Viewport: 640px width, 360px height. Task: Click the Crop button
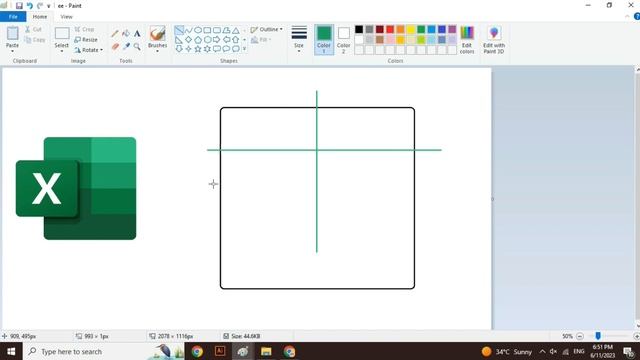click(x=84, y=29)
